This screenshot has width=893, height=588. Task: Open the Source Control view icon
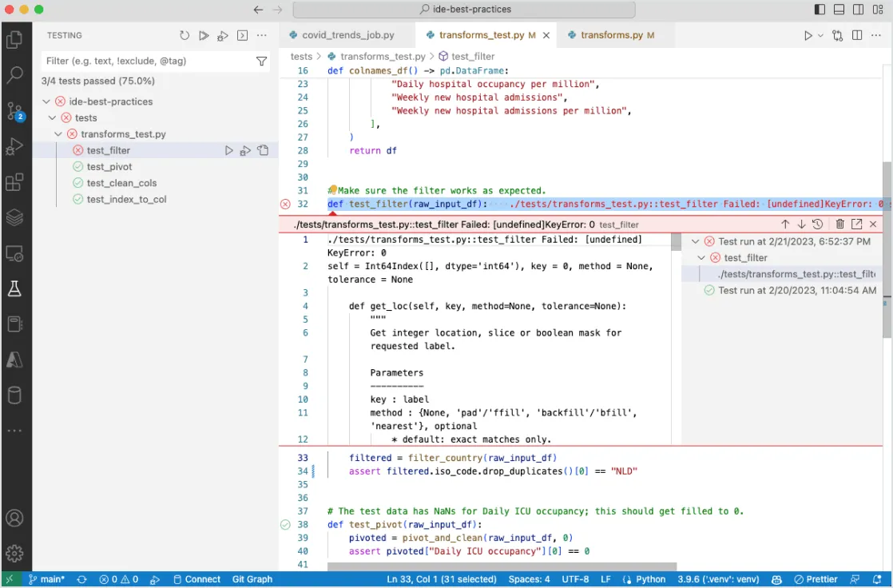point(14,111)
